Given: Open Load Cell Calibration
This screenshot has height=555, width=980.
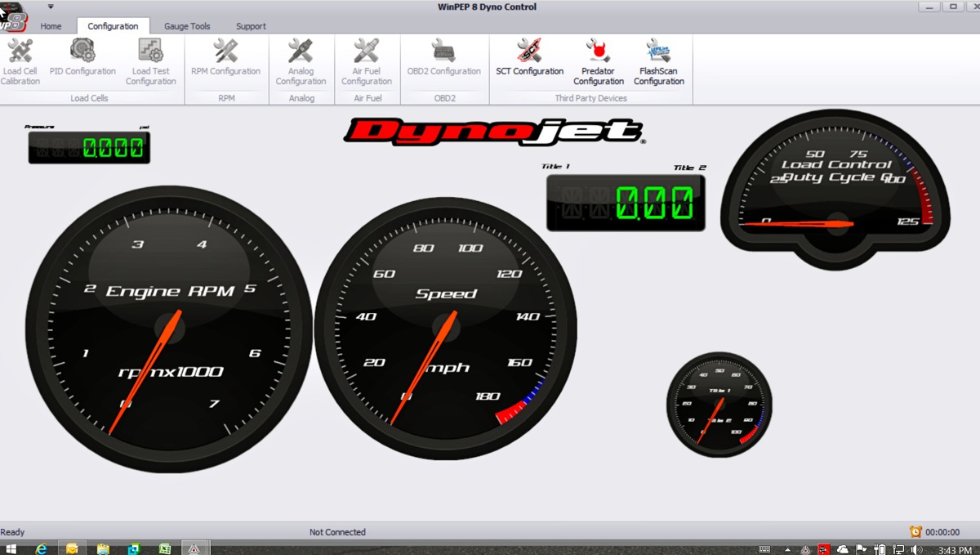Looking at the screenshot, I should click(x=20, y=62).
